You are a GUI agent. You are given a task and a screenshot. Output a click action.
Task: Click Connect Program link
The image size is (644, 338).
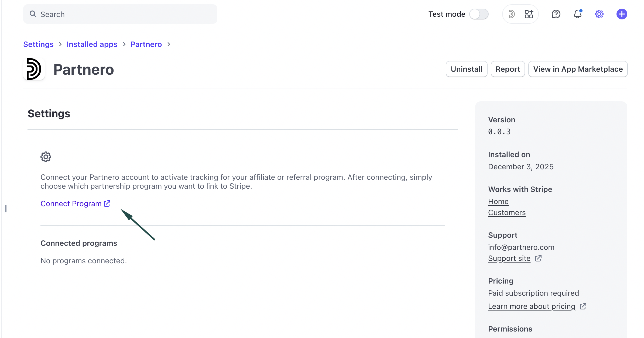(x=71, y=204)
